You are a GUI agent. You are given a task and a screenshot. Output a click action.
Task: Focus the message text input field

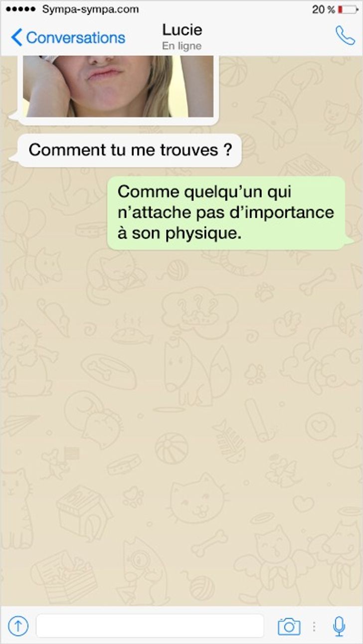tap(150, 626)
